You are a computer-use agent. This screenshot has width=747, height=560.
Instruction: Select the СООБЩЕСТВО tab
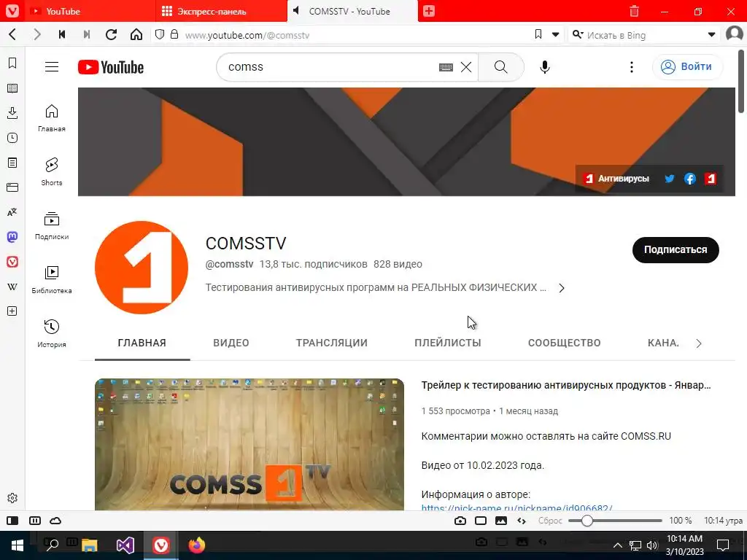[564, 343]
